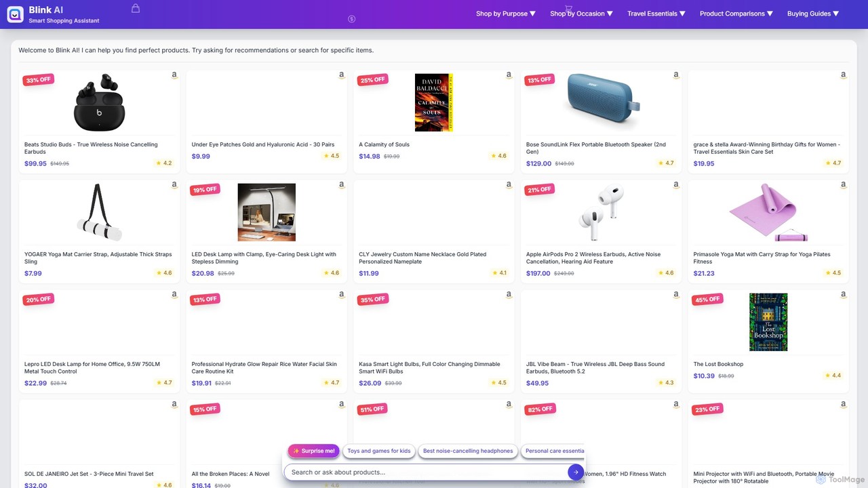Open YOGAER yoga mat carrier strap image
Image resolution: width=868 pixels, height=488 pixels.
[99, 212]
